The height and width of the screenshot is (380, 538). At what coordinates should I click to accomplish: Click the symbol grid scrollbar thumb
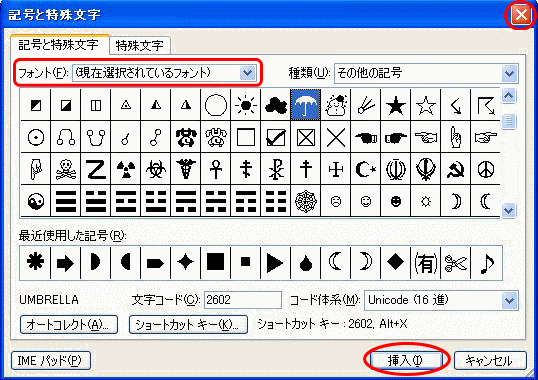coord(508,121)
